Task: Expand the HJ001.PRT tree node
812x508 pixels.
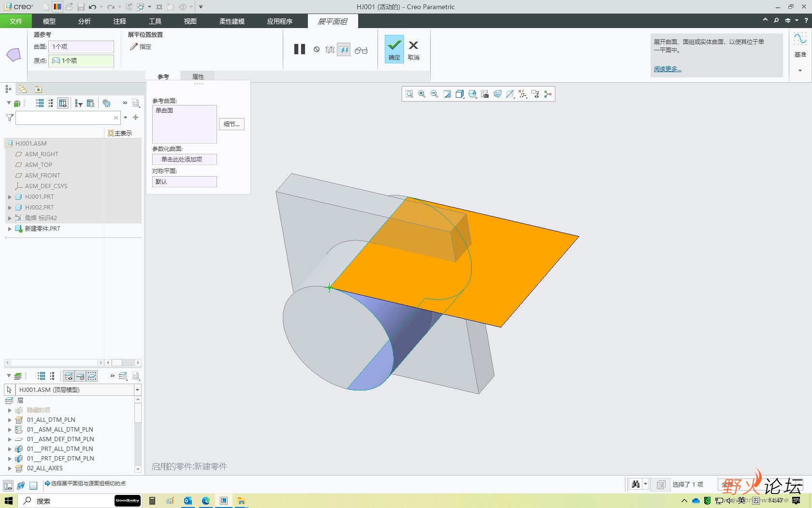Action: (10, 197)
